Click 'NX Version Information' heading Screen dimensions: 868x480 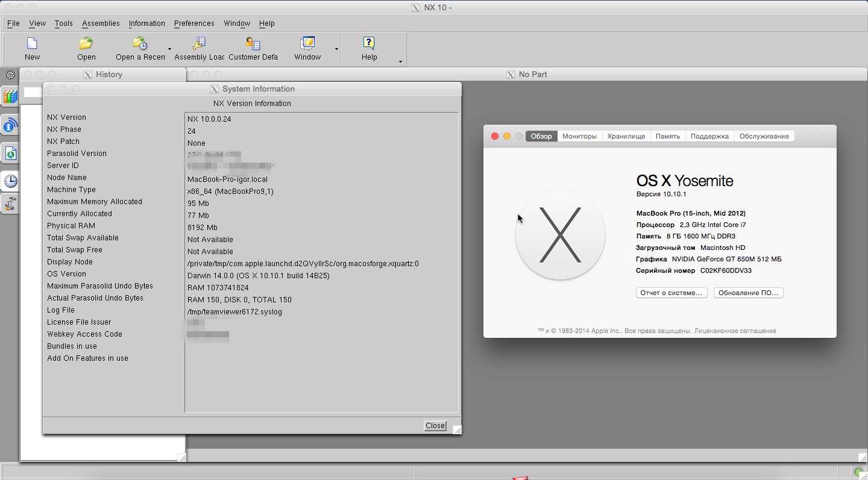[x=252, y=104]
